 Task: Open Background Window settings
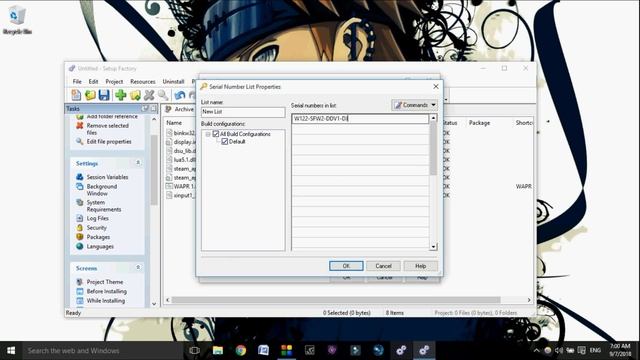pos(102,190)
